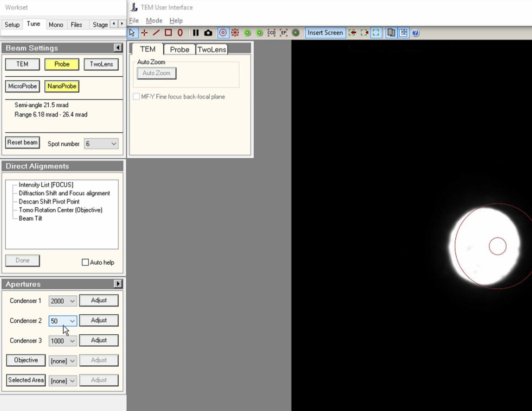Click the Insert Screen button
The width and height of the screenshot is (532, 411).
(325, 32)
